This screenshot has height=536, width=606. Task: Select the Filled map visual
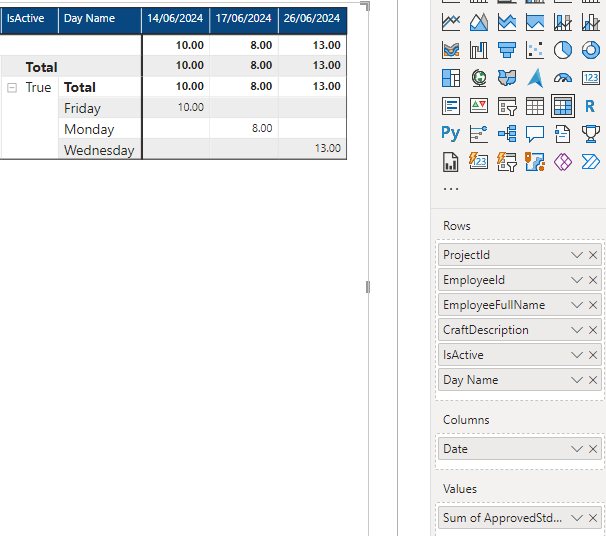coord(507,78)
